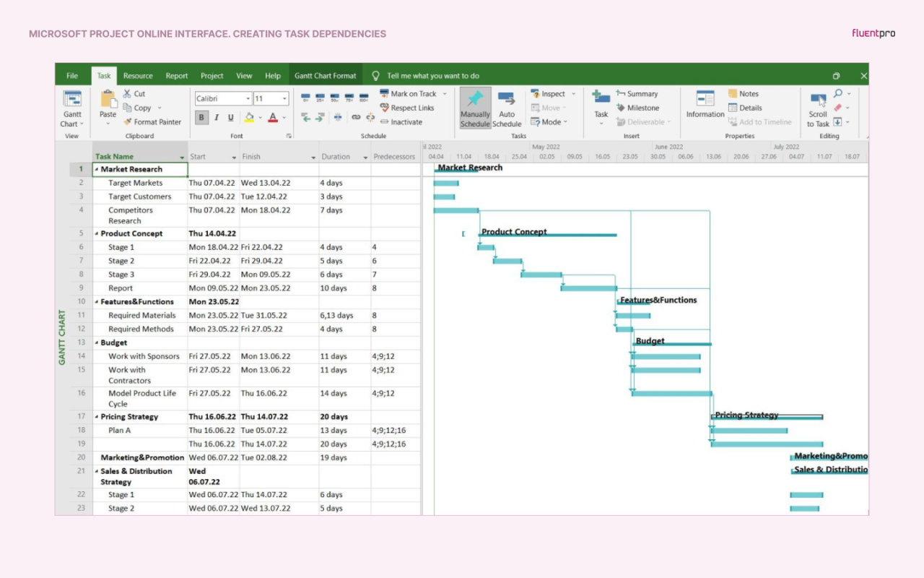Click the Respect Links icon

(x=385, y=107)
